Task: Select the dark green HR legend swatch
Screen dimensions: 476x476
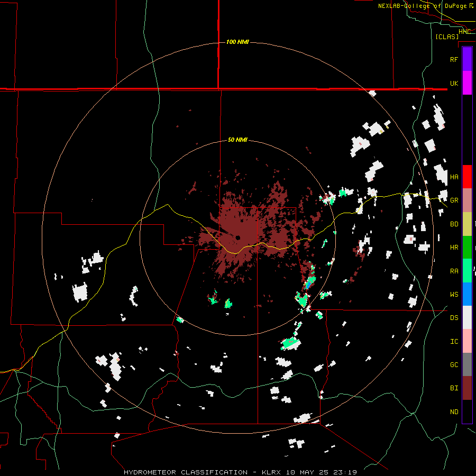Action: (467, 248)
